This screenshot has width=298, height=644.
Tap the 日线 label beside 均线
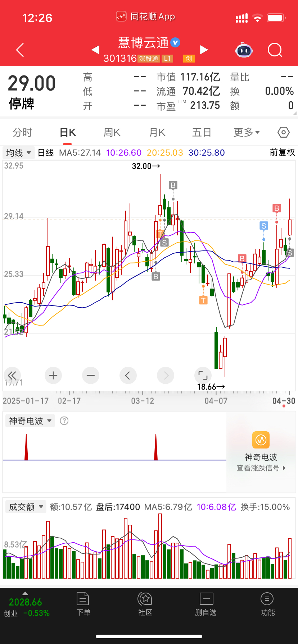point(46,153)
